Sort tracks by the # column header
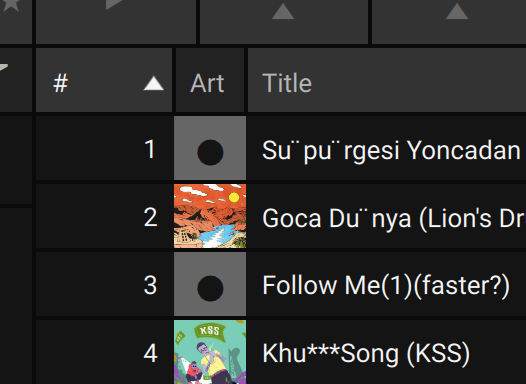Viewport: 526px width, 384px height. pos(104,80)
